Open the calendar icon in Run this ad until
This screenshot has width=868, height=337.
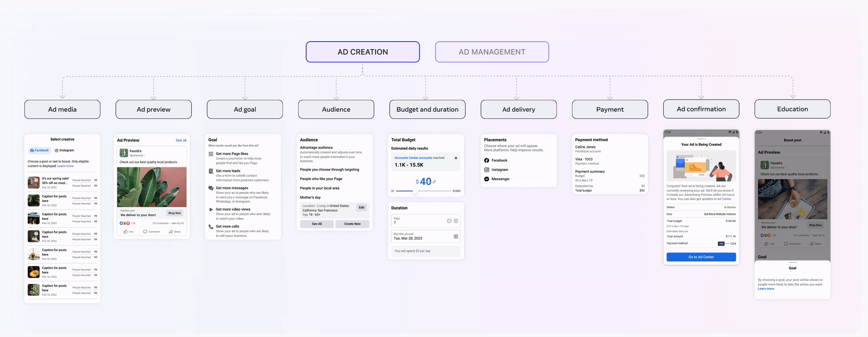point(456,237)
